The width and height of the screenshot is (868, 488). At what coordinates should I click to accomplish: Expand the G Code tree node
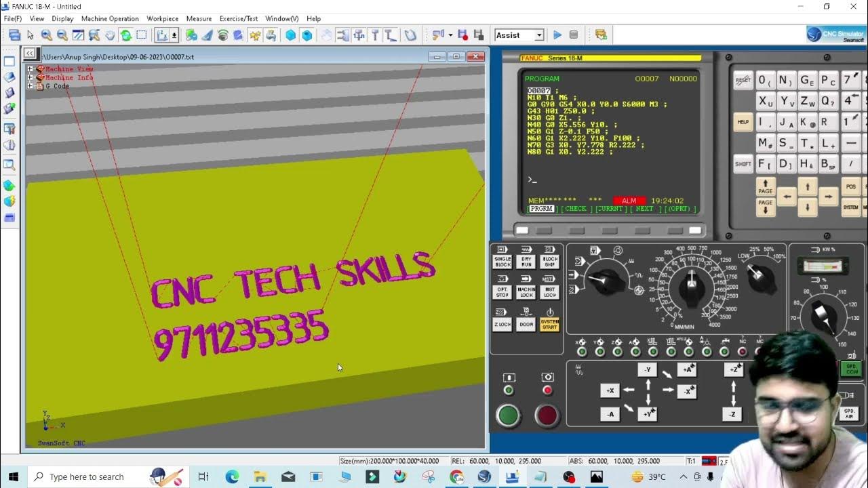pyautogui.click(x=30, y=86)
